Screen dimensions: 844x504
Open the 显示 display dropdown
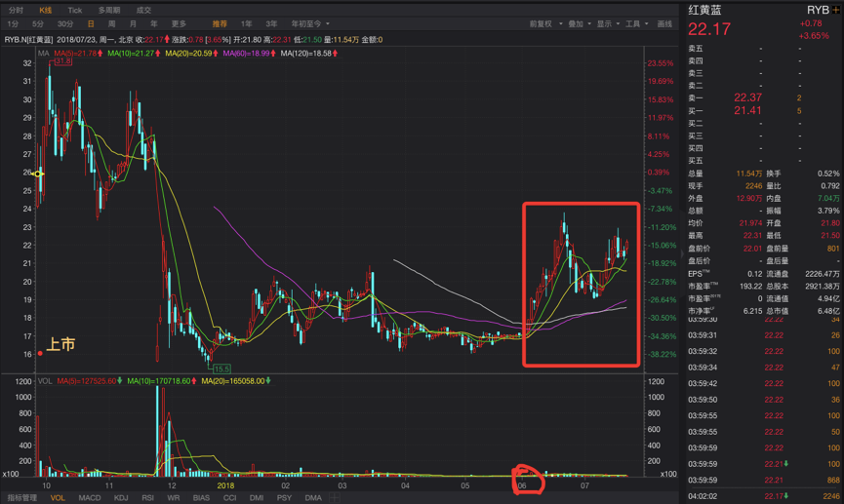(x=608, y=23)
